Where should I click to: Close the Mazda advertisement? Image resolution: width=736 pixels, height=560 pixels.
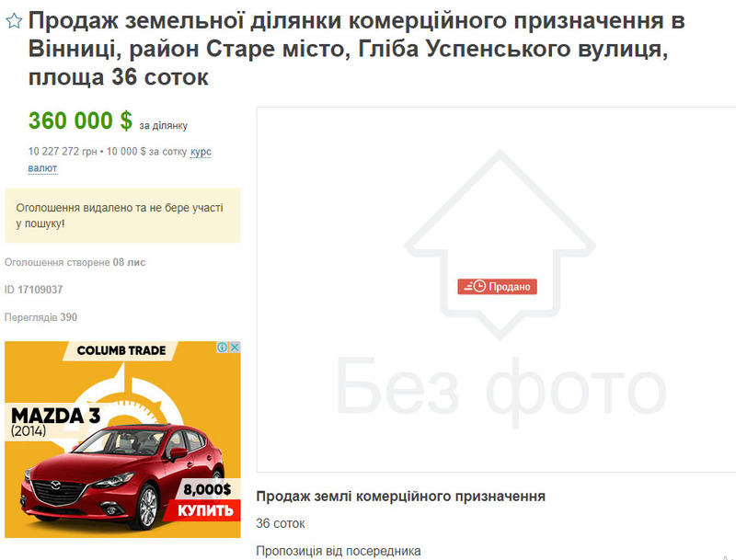click(x=235, y=347)
